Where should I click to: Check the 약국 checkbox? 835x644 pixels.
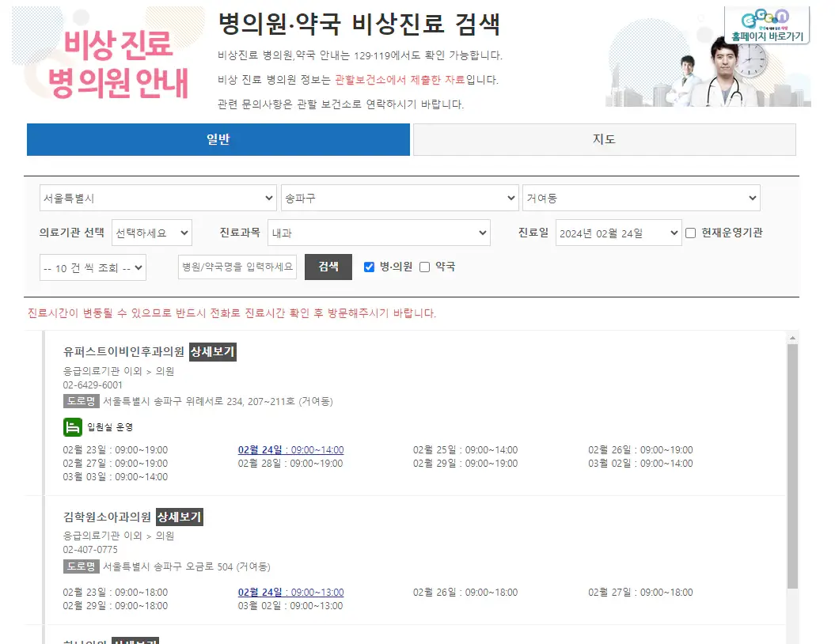[424, 267]
